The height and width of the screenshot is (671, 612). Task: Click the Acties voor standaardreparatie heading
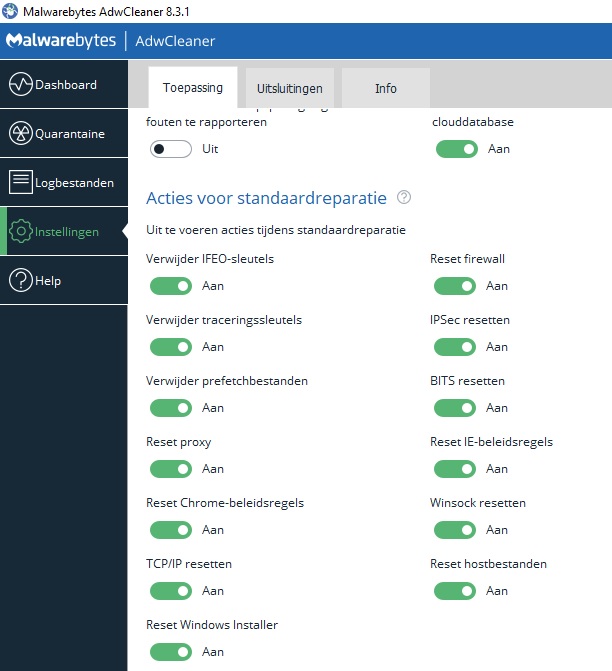click(266, 198)
